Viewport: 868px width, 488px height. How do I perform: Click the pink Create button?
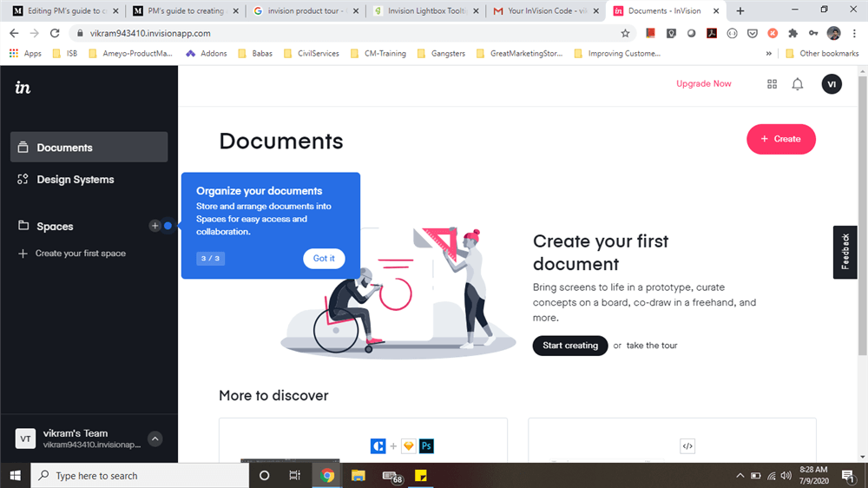780,139
